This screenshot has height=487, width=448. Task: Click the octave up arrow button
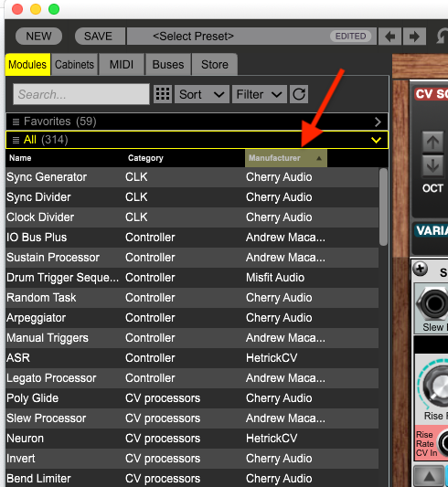[432, 142]
